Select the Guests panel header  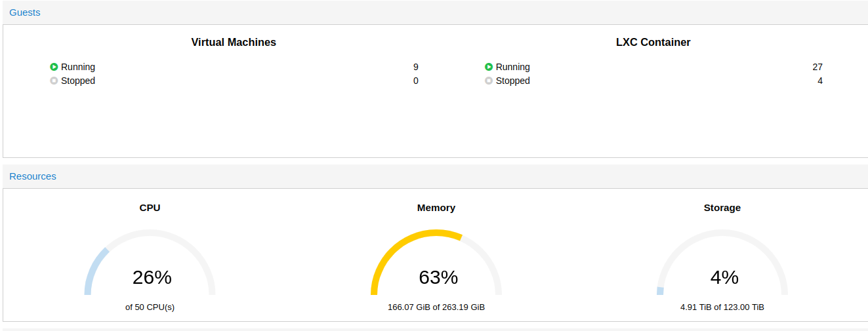click(x=25, y=12)
